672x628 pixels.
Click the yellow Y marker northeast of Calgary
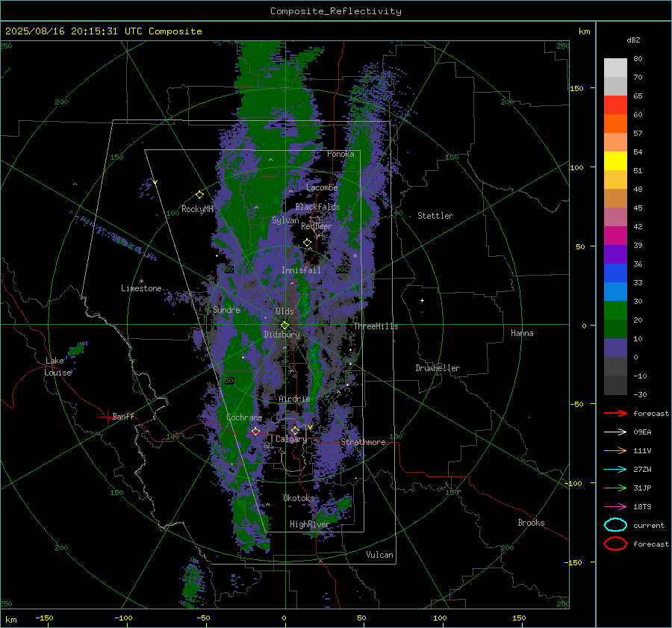pos(310,427)
